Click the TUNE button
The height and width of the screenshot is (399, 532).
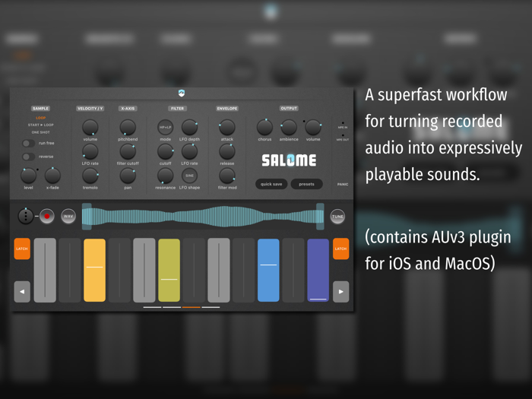(337, 217)
